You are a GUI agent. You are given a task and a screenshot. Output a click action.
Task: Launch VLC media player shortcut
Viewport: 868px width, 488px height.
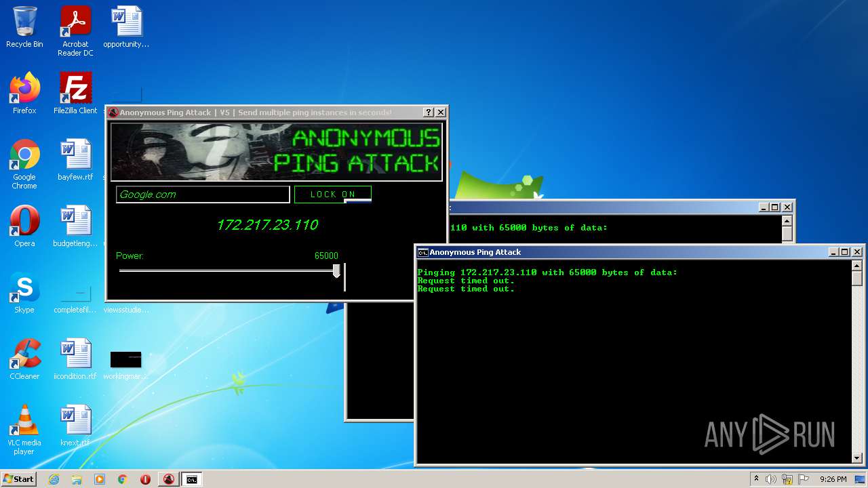click(x=24, y=430)
